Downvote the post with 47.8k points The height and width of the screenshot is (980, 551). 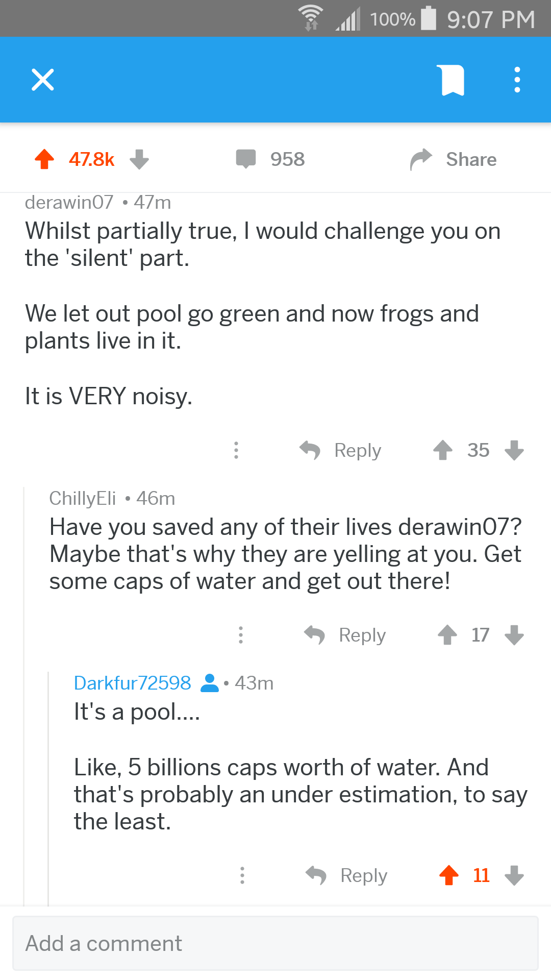pyautogui.click(x=139, y=159)
